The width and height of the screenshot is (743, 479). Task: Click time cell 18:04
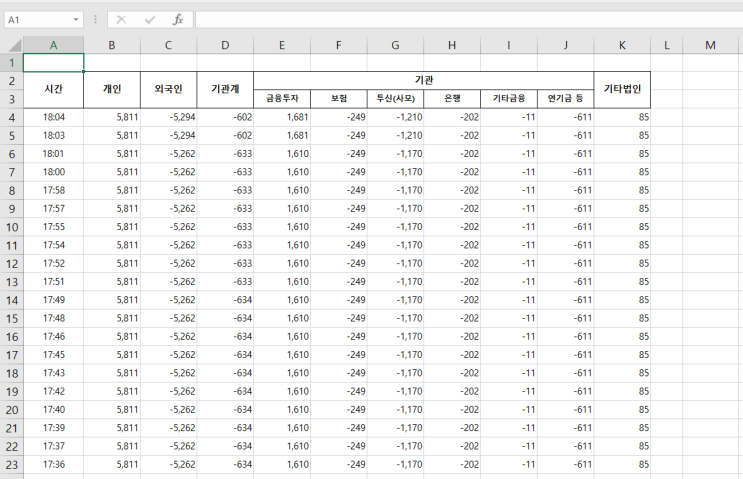click(54, 117)
